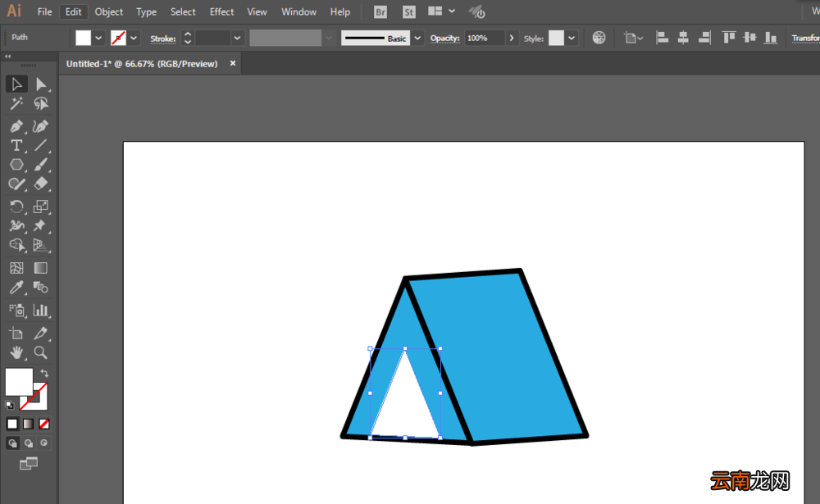This screenshot has height=504, width=820.
Task: Expand the Basic brush definition dropdown
Action: tap(417, 39)
